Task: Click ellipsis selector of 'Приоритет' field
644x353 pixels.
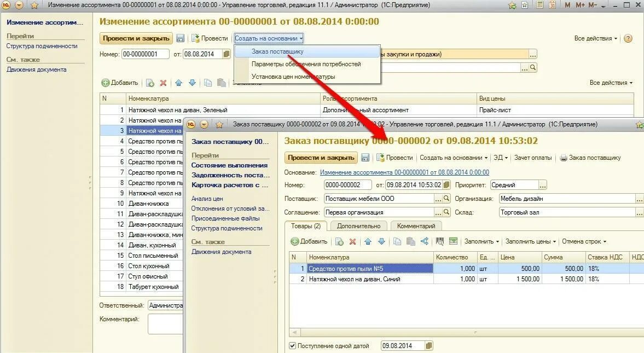Action: click(x=543, y=185)
